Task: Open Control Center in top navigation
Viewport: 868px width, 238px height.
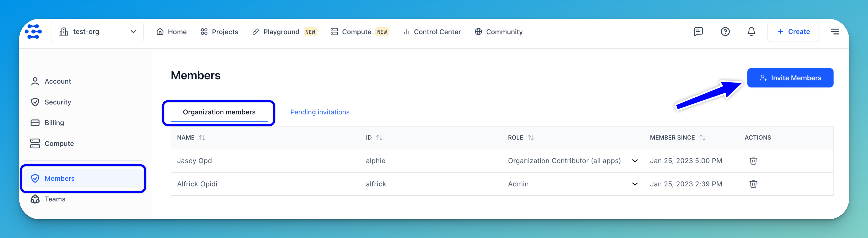Action: pos(432,32)
